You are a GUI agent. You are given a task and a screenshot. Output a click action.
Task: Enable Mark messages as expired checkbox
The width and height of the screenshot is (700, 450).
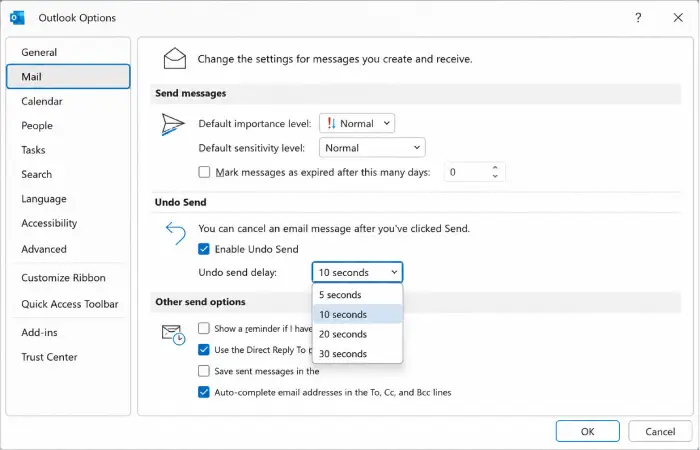(x=204, y=172)
